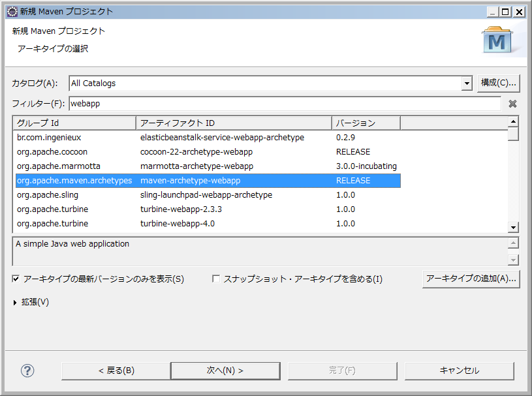Select sling-launchpad-webapp-archetype artifact
The width and height of the screenshot is (532, 396).
point(206,195)
